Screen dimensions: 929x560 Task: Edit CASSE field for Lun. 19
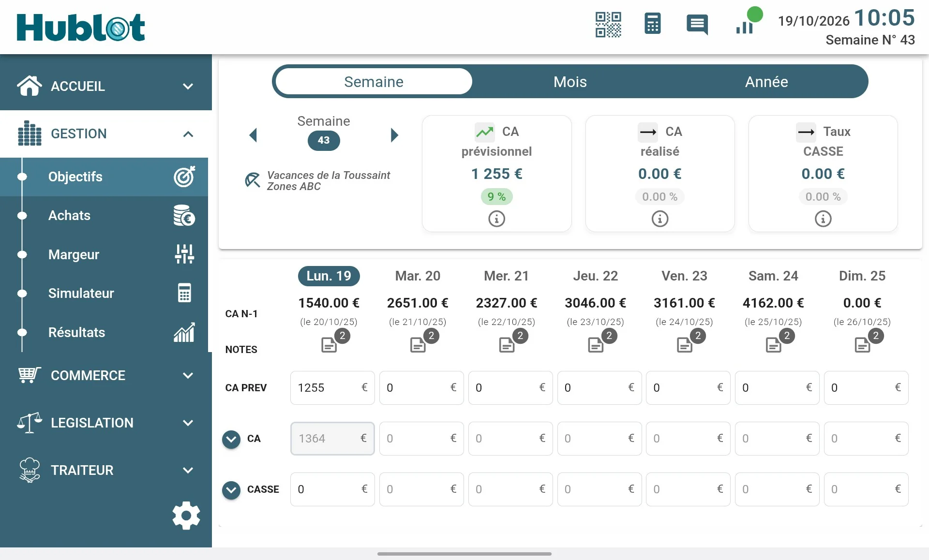(332, 489)
